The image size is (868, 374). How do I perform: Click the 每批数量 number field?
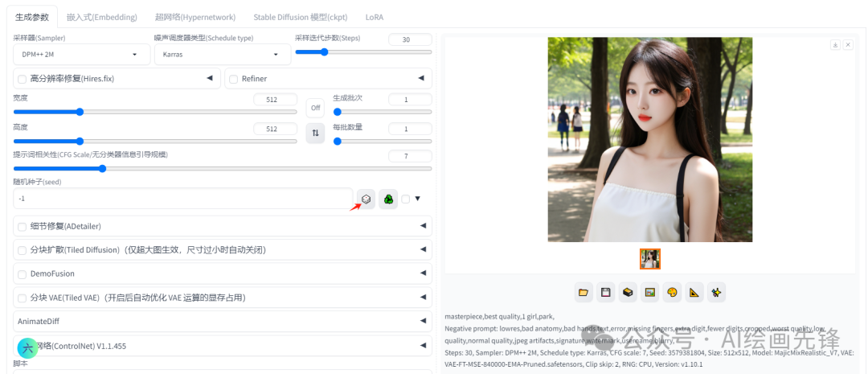pyautogui.click(x=410, y=129)
